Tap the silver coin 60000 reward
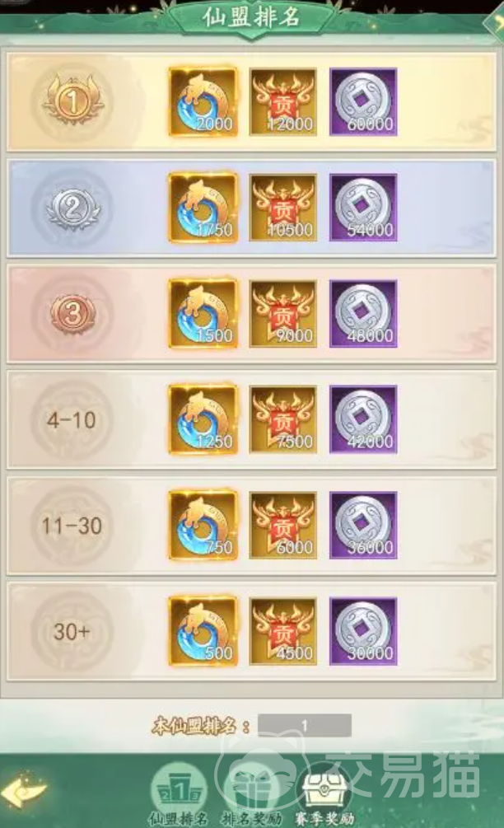This screenshot has height=828, width=504. (x=363, y=101)
